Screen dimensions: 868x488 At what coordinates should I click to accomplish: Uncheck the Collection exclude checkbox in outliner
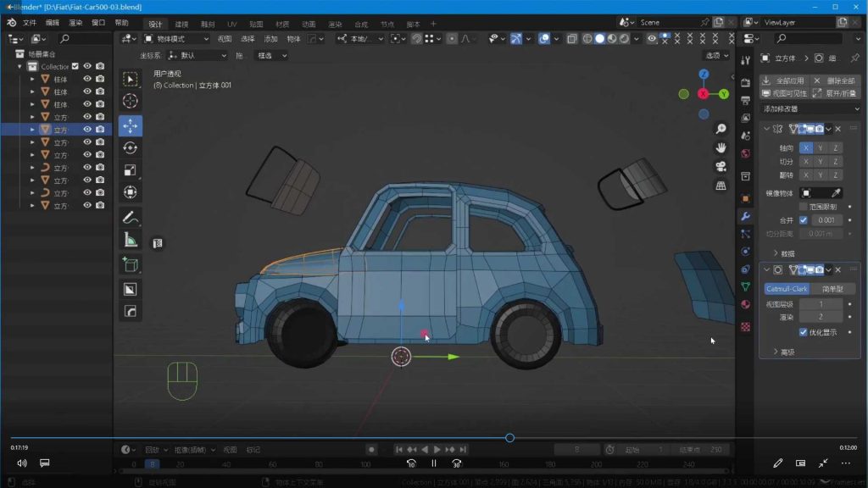(75, 66)
